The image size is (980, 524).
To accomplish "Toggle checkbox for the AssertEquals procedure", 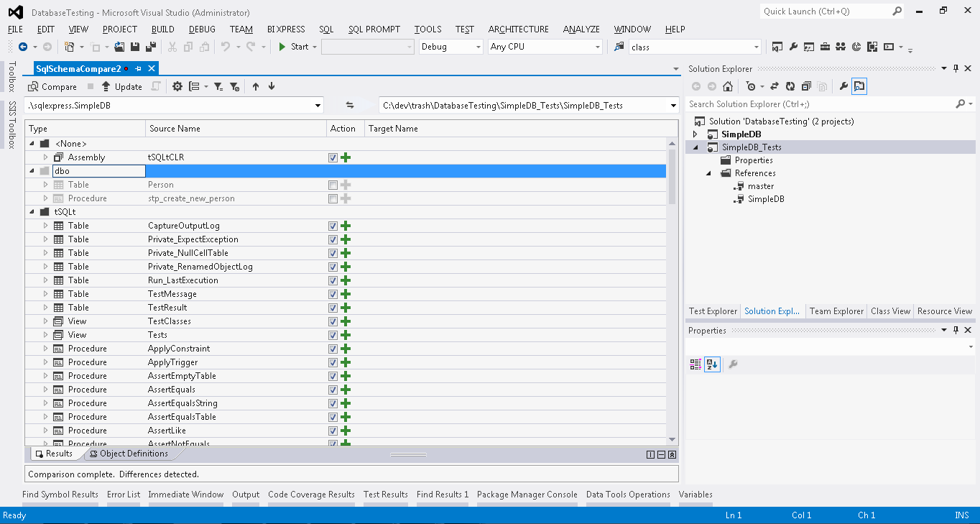I will (333, 390).
